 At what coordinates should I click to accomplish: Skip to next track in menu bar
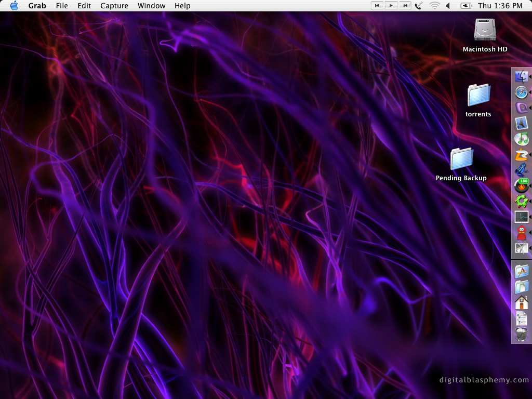(x=405, y=6)
